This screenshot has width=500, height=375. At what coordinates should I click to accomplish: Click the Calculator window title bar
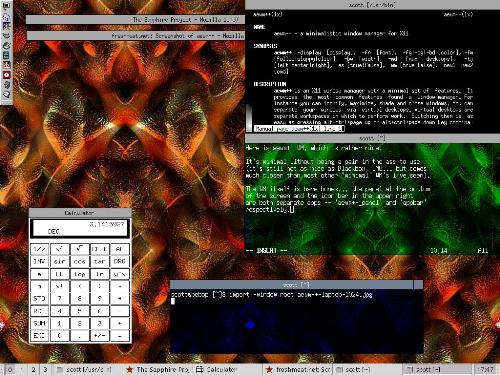(80, 213)
